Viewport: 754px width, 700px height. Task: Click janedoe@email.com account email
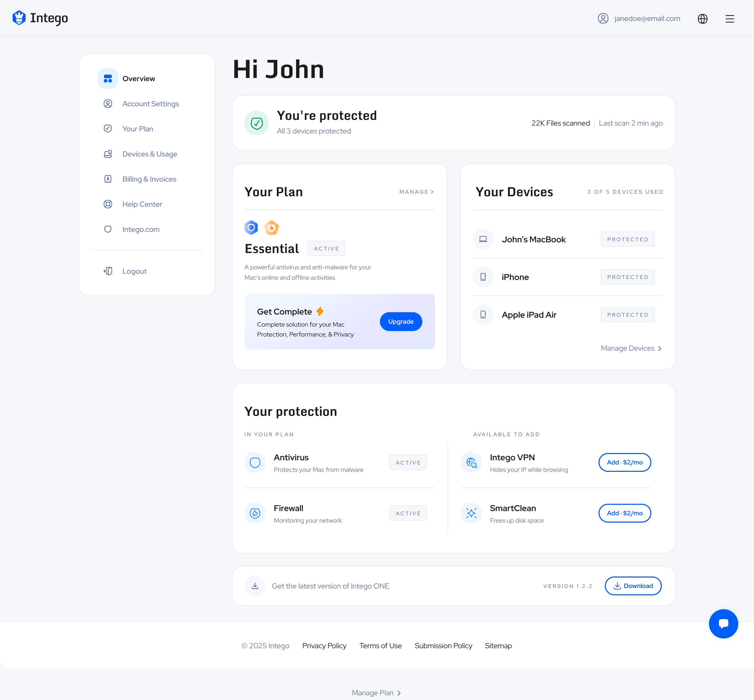pos(647,19)
